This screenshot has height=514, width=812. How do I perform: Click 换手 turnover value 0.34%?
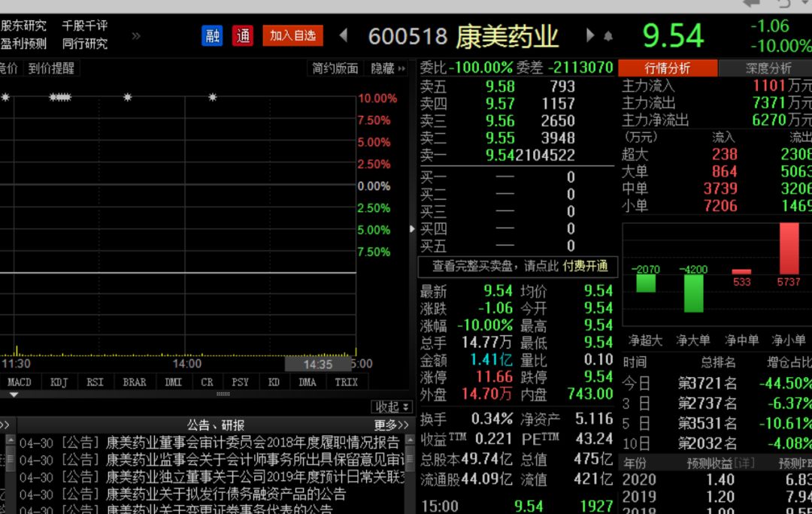492,419
